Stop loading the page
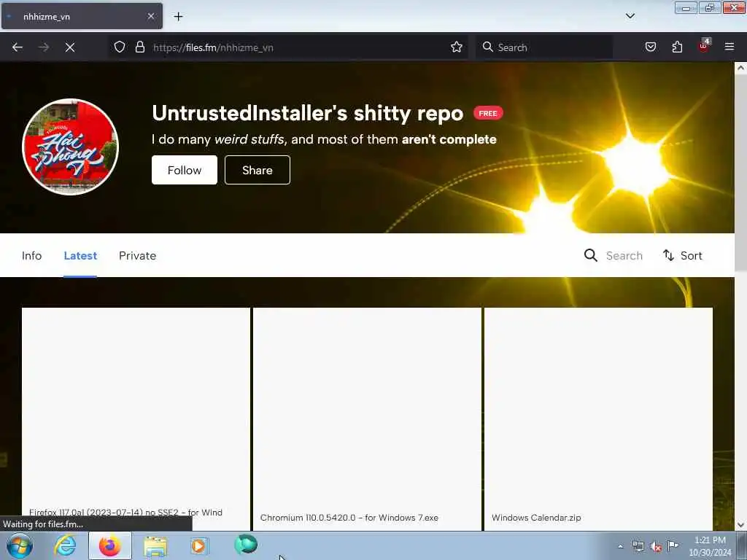Viewport: 747px width, 560px height. click(x=69, y=47)
